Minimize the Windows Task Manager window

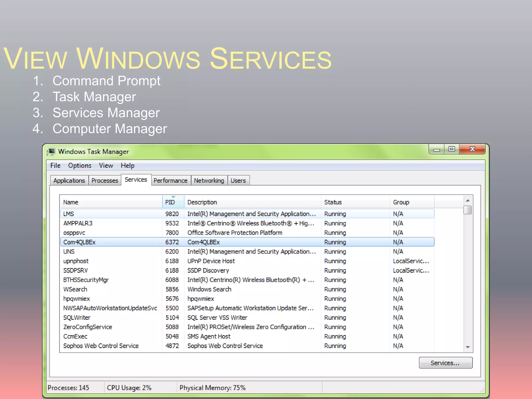point(437,149)
